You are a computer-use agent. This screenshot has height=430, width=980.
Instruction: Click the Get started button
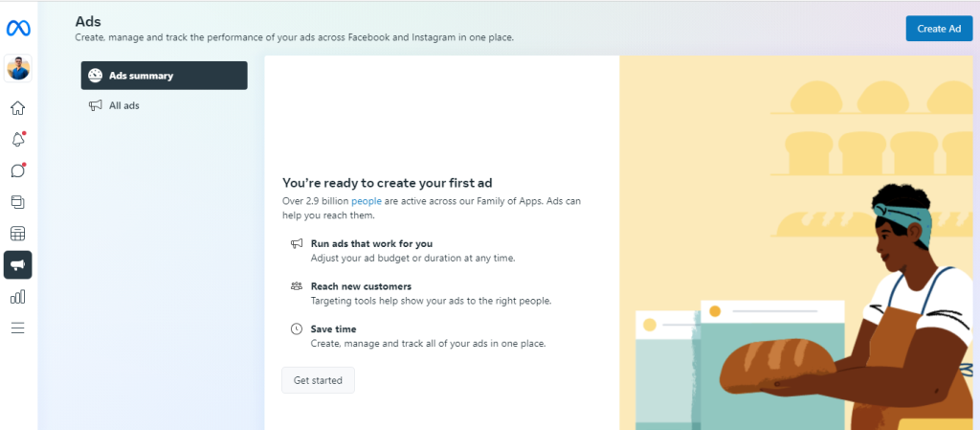(318, 380)
